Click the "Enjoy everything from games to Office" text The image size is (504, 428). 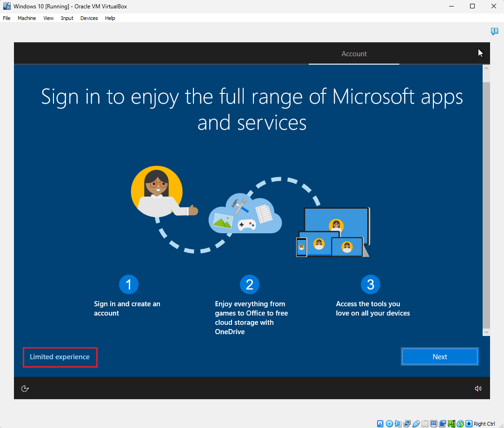click(x=252, y=318)
